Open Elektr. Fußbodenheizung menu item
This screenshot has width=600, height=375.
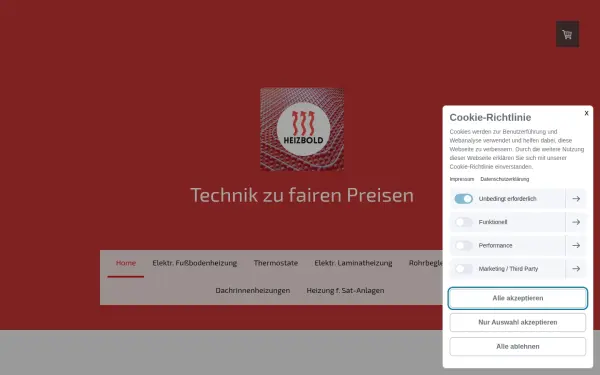tap(194, 263)
